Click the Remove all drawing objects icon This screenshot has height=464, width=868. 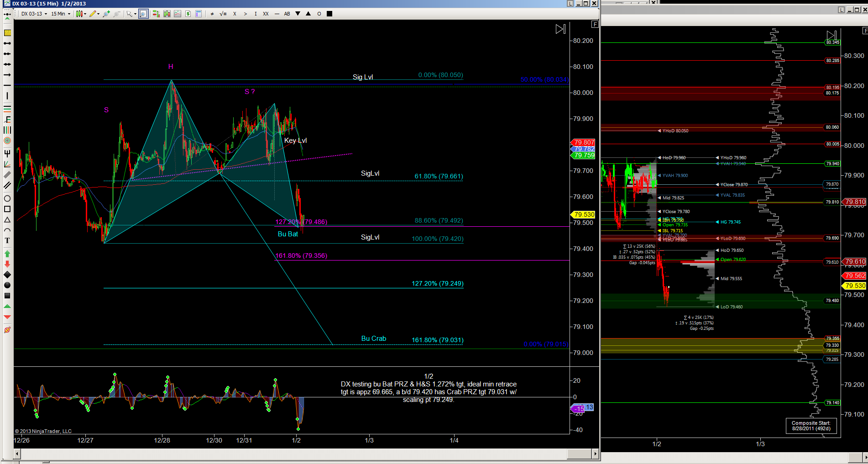coord(7,330)
